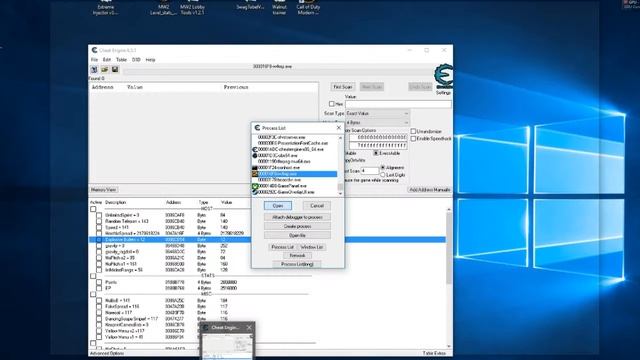Toggle the HOST group checkbox
Viewport: 640px width, 360px height.
pos(93,209)
